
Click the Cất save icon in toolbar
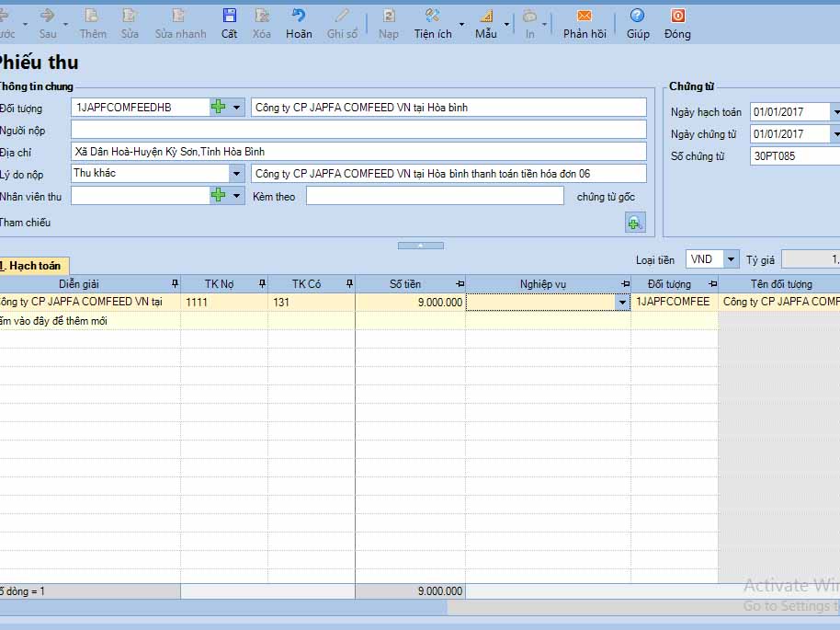(x=229, y=17)
